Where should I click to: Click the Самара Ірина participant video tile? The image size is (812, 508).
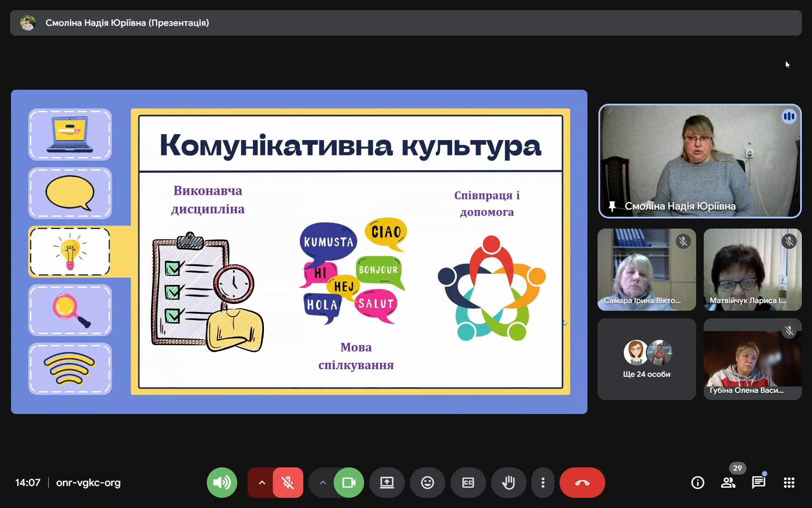[x=646, y=269]
